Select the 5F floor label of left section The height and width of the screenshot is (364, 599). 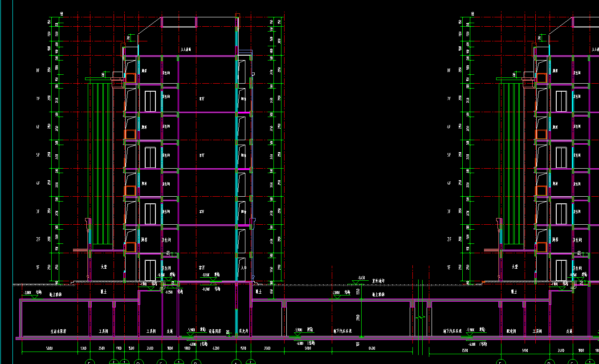pyautogui.click(x=38, y=155)
